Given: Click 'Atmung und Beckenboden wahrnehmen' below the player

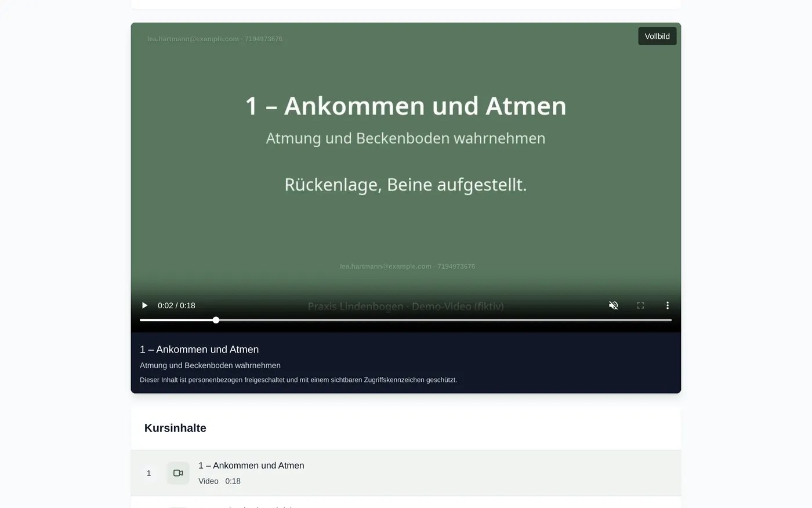Looking at the screenshot, I should [210, 365].
